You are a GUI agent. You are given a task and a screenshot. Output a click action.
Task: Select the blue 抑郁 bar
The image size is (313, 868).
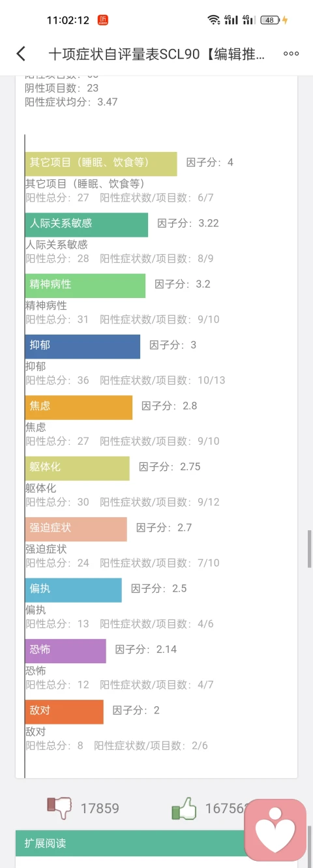[83, 346]
